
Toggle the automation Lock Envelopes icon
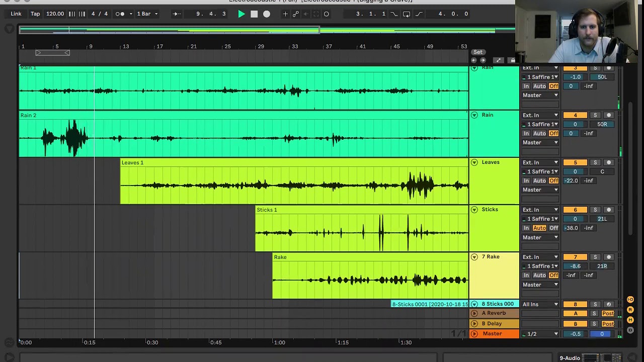[513, 60]
